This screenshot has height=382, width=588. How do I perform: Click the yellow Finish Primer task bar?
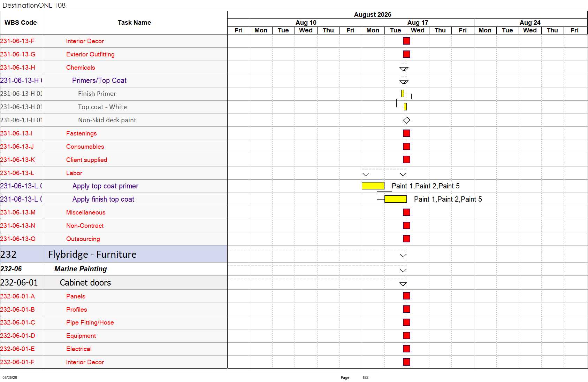pyautogui.click(x=403, y=94)
